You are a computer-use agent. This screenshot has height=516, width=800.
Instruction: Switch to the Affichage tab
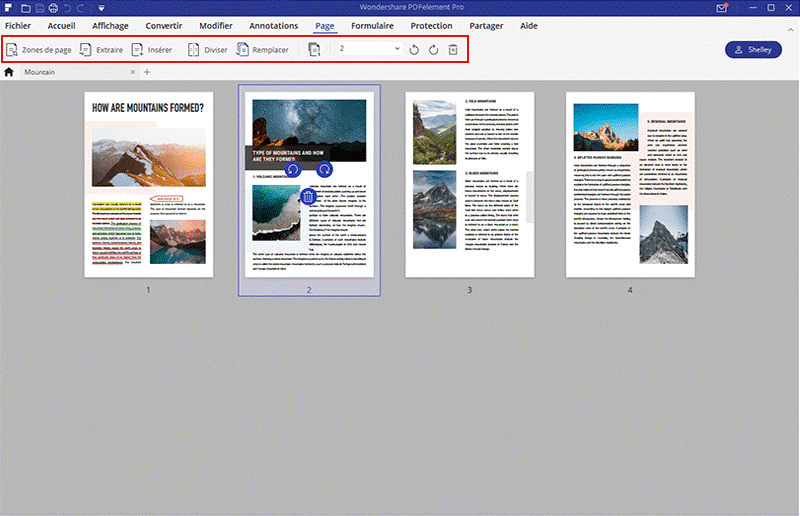pos(110,26)
